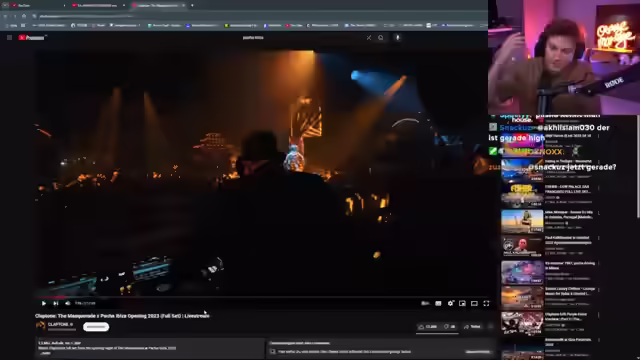Like the video with the thumbs-up button
The height and width of the screenshot is (360, 640).
click(428, 327)
